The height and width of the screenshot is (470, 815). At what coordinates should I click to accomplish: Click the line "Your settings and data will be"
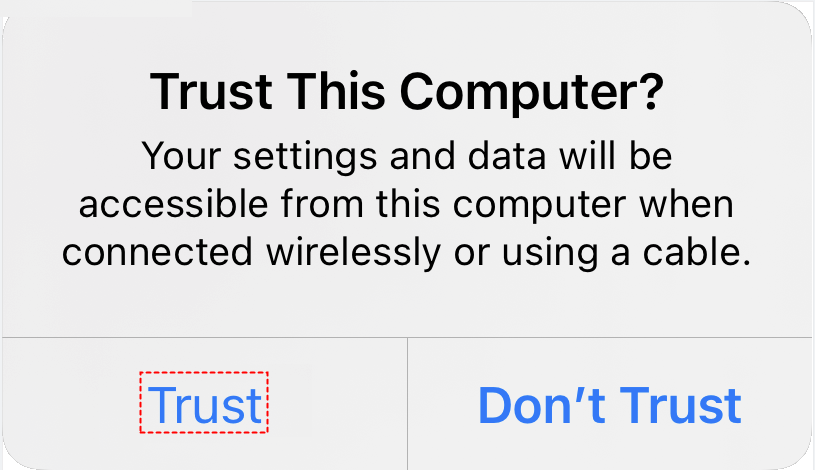(x=407, y=156)
